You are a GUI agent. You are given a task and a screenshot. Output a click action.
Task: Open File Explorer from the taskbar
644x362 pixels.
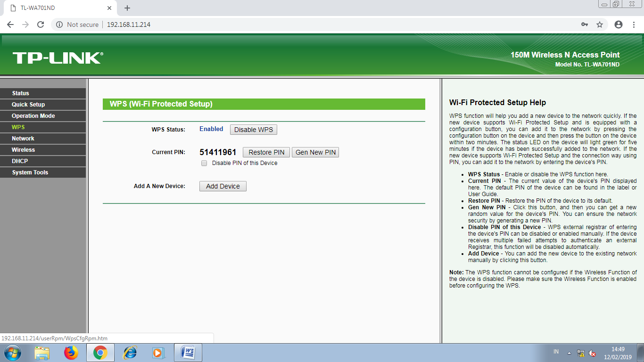[42, 353]
